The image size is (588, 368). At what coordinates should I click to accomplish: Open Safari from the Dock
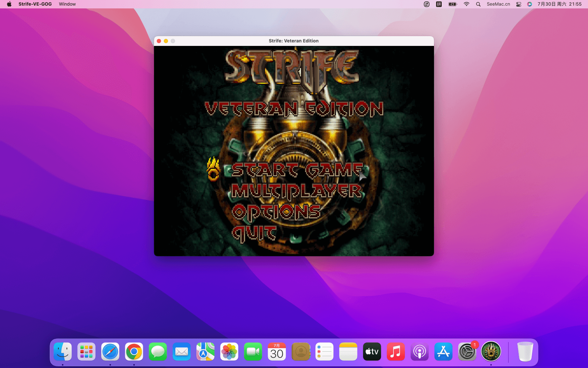pyautogui.click(x=110, y=352)
